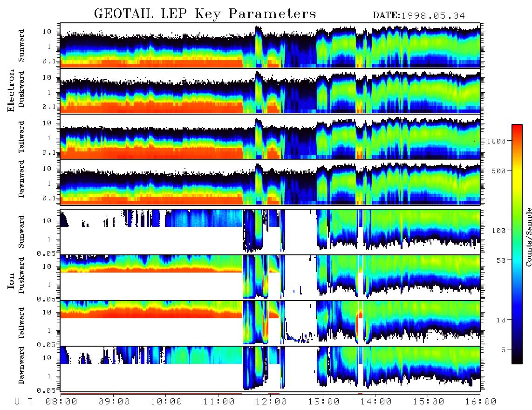The width and height of the screenshot is (532, 410).
Task: Click the UT time axis label
Action: (x=24, y=402)
